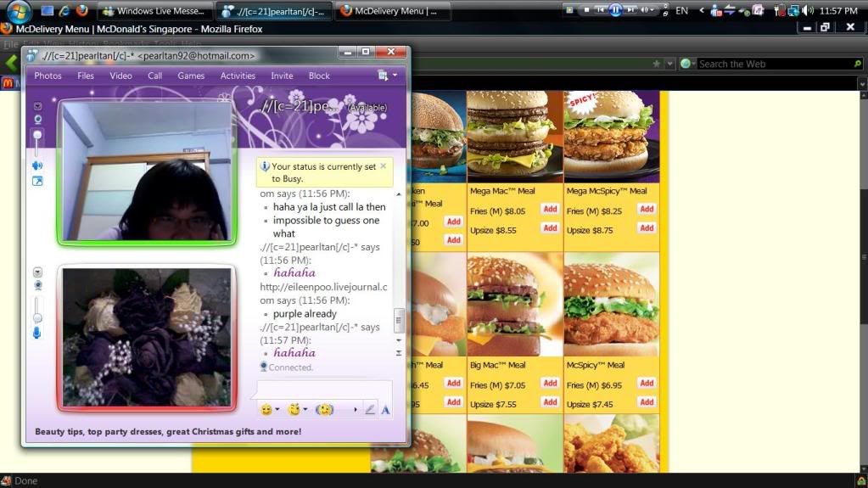Add Mega McSpicy Meal Upsize $8.75
Viewport: 868px width, 488px height.
point(647,227)
